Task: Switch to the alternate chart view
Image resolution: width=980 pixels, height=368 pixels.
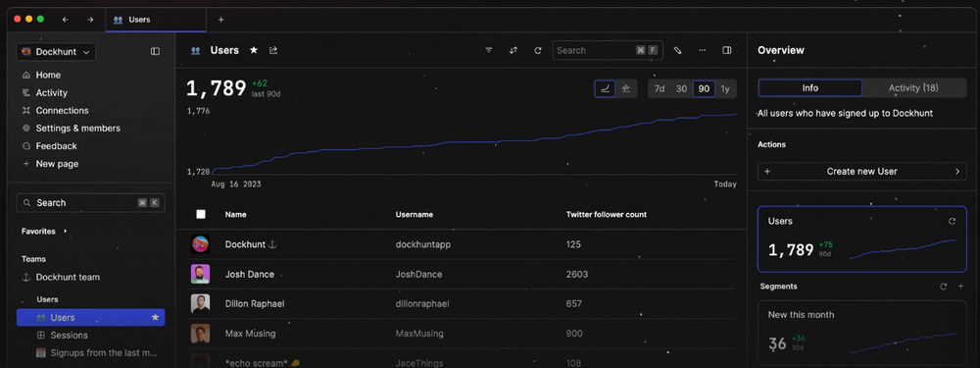Action: [x=625, y=89]
